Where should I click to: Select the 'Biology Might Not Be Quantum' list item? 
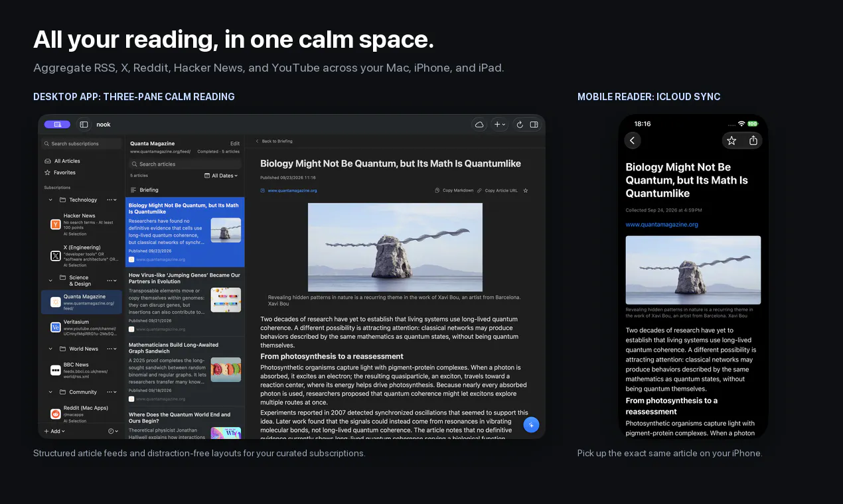[185, 231]
